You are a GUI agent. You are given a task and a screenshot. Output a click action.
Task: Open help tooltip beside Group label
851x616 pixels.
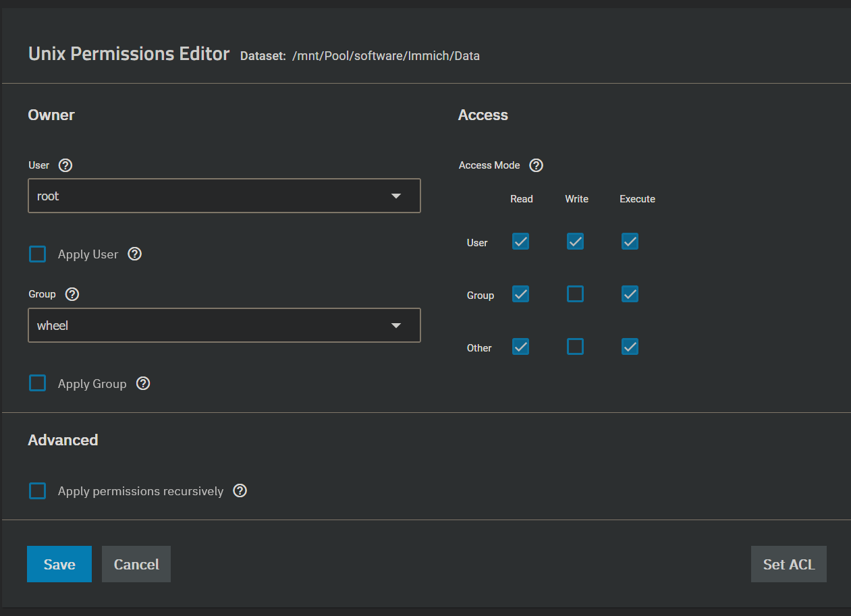(x=72, y=294)
